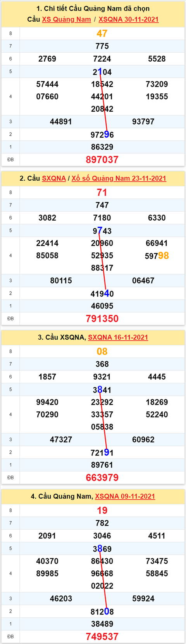Click the number 9743
The height and width of the screenshot is (644, 186).
click(x=102, y=231)
